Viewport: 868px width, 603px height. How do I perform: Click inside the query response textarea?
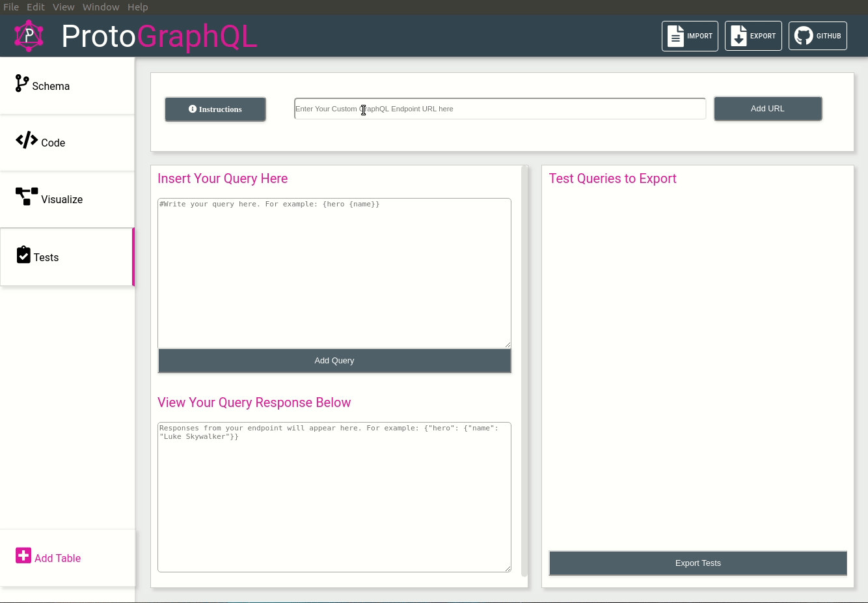[x=334, y=498]
